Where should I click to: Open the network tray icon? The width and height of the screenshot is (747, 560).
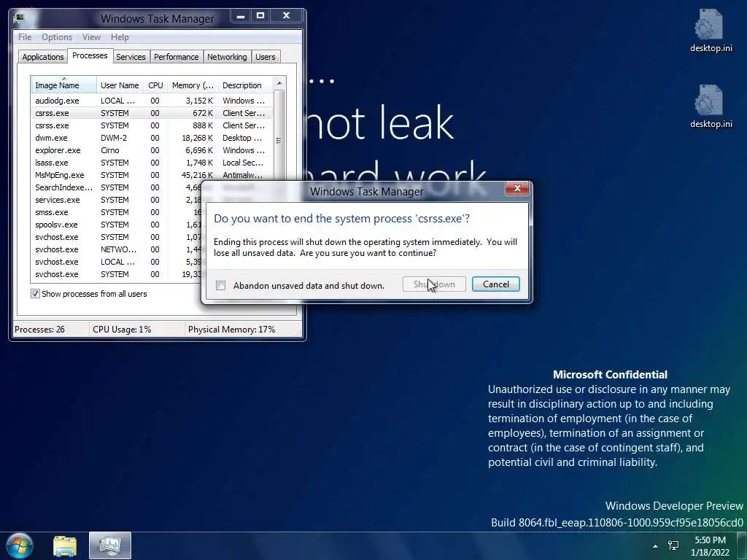point(673,545)
